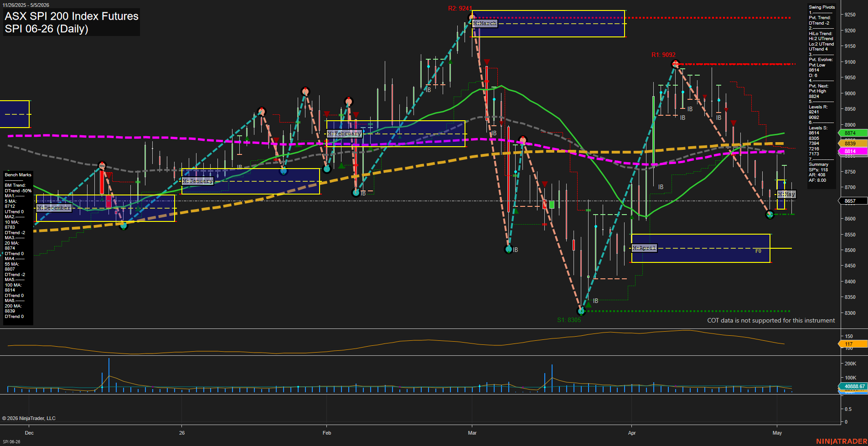868x446 pixels.
Task: Click the '20 MA:' benchmark entry
Action: (x=11, y=243)
